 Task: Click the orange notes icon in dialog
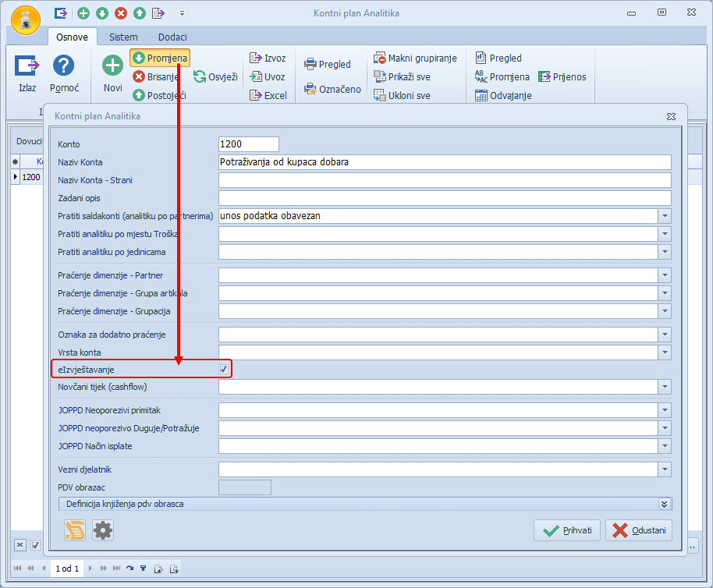74,531
